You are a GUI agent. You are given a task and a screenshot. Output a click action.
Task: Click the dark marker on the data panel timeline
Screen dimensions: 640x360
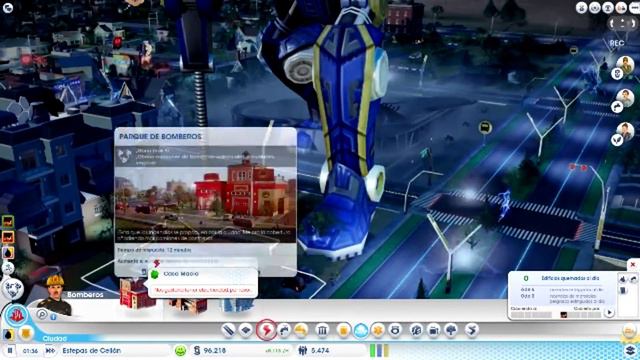(564, 315)
